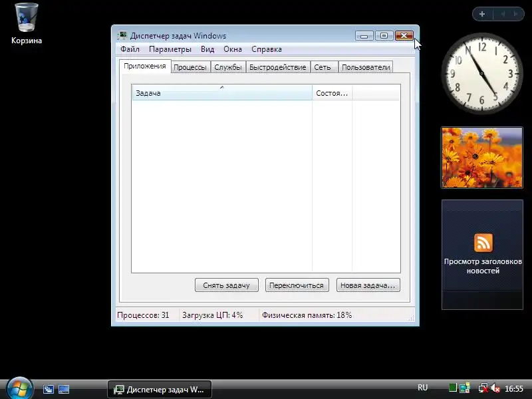Image resolution: width=532 pixels, height=399 pixels.
Task: Click Просмотр заголовков новостей link
Action: point(483,266)
